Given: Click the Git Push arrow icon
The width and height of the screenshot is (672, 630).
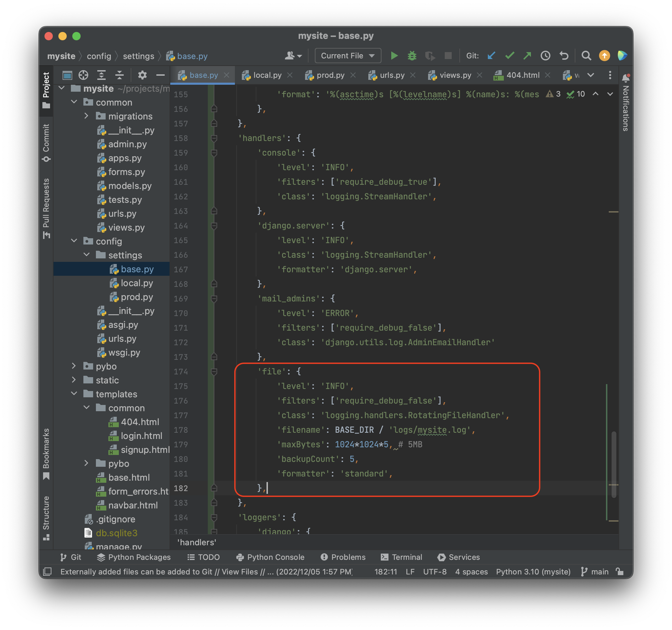Looking at the screenshot, I should click(527, 56).
